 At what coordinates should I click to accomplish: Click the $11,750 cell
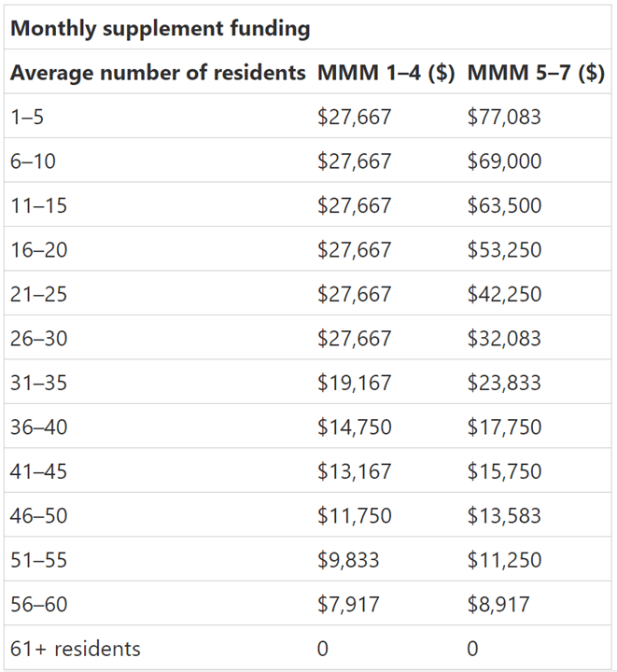point(355,515)
